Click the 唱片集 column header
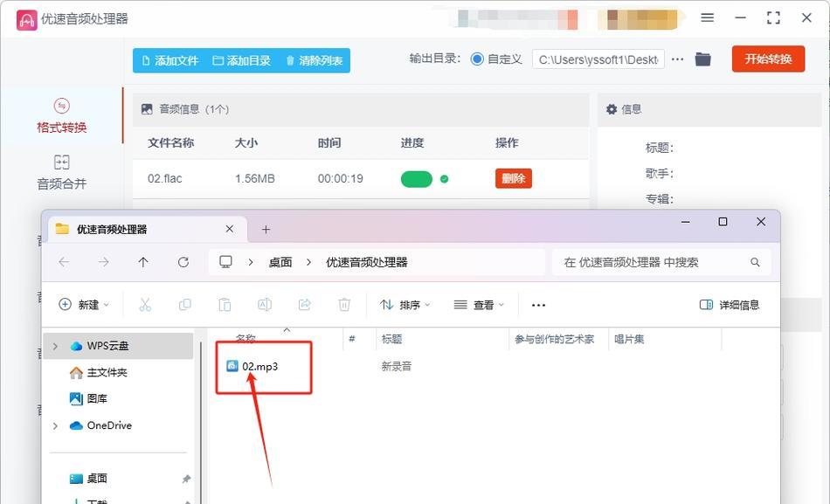Viewport: 830px width, 504px height. (629, 339)
